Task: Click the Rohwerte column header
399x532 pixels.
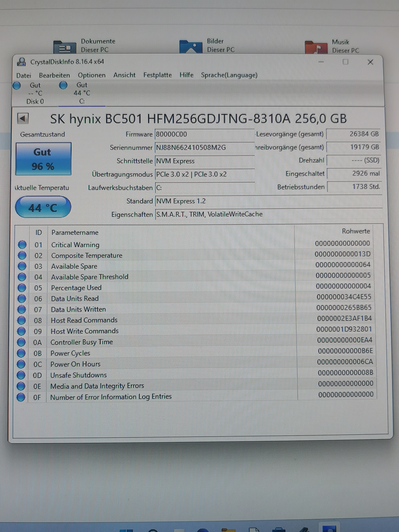Action: point(356,231)
